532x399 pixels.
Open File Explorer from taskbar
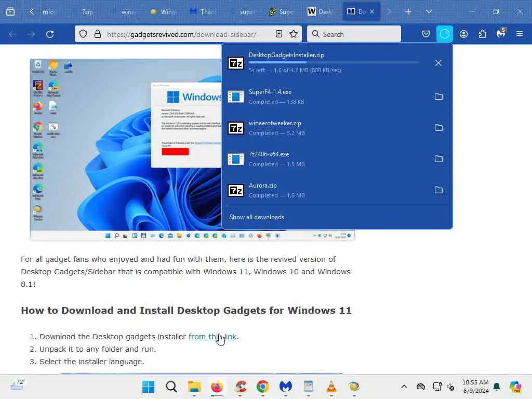tap(194, 387)
